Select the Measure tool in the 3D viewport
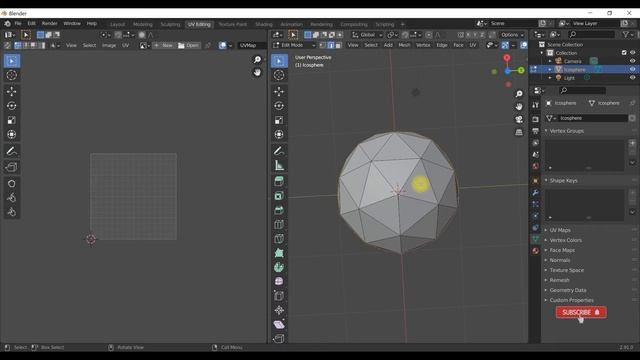640x360 pixels. [x=279, y=165]
